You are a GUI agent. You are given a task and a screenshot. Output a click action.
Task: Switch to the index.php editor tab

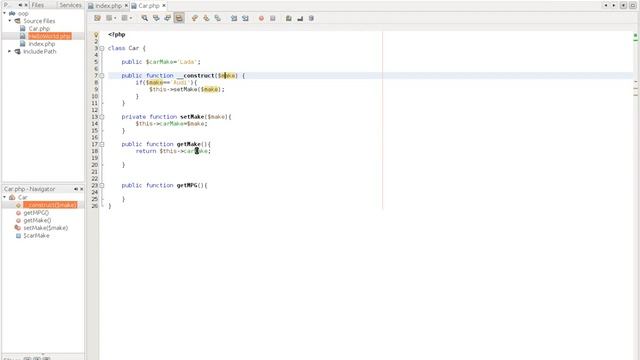[x=108, y=6]
